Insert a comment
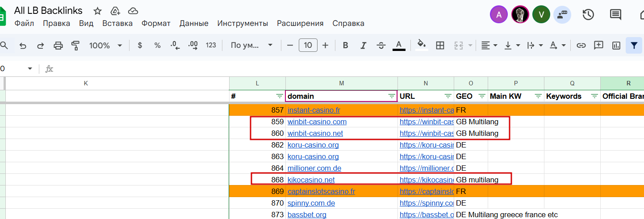 tap(598, 45)
